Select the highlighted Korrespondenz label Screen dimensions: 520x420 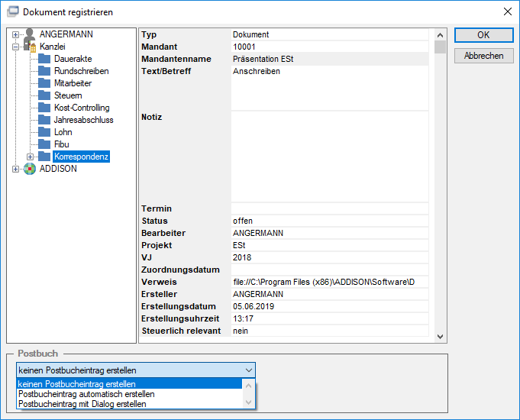81,157
